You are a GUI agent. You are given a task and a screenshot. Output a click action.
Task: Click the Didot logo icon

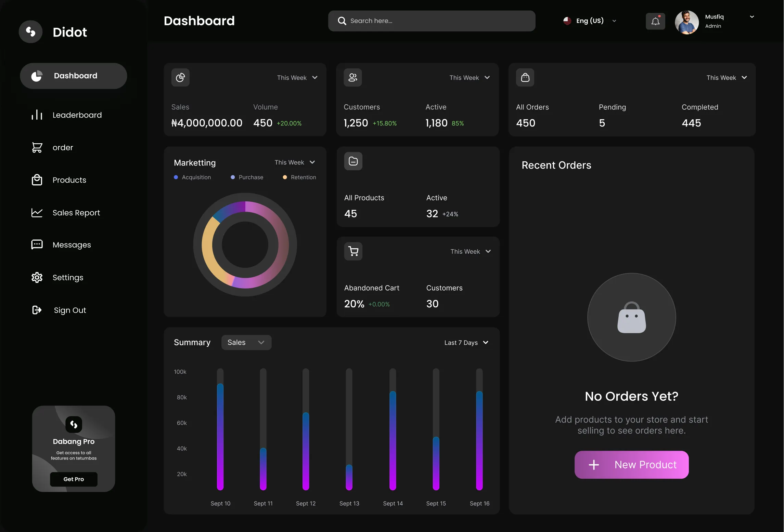[x=31, y=32]
